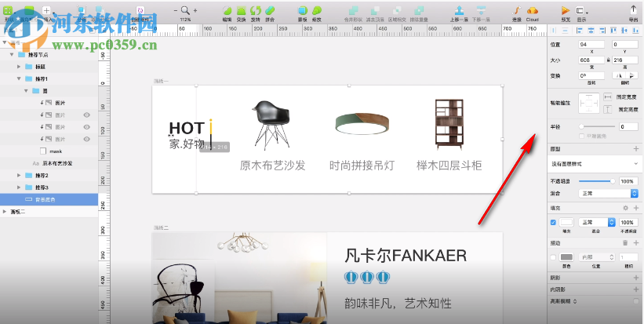Screen dimensions: 644x324
Task: Toggle 固定宽度 fix width icon
Action: (x=607, y=97)
